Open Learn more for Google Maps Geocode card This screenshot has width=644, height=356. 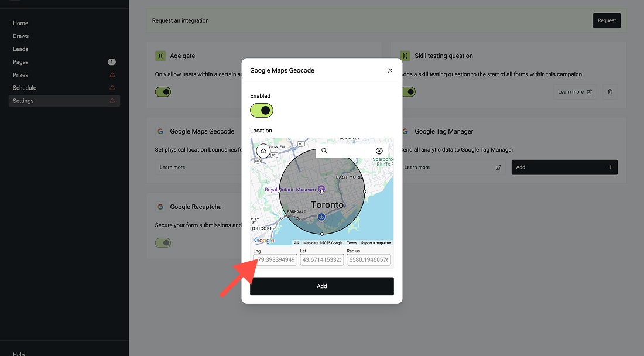[x=198, y=167]
